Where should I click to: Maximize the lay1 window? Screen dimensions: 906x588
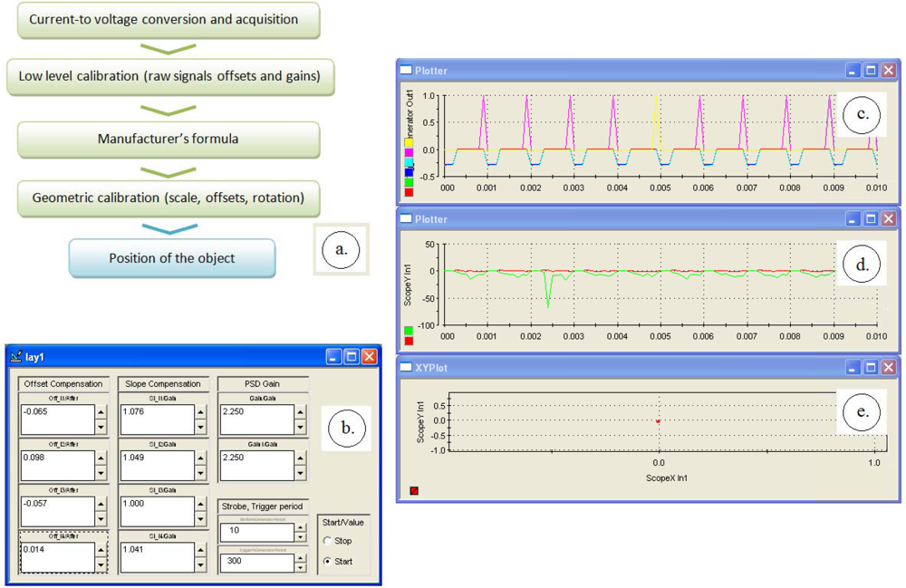[352, 357]
